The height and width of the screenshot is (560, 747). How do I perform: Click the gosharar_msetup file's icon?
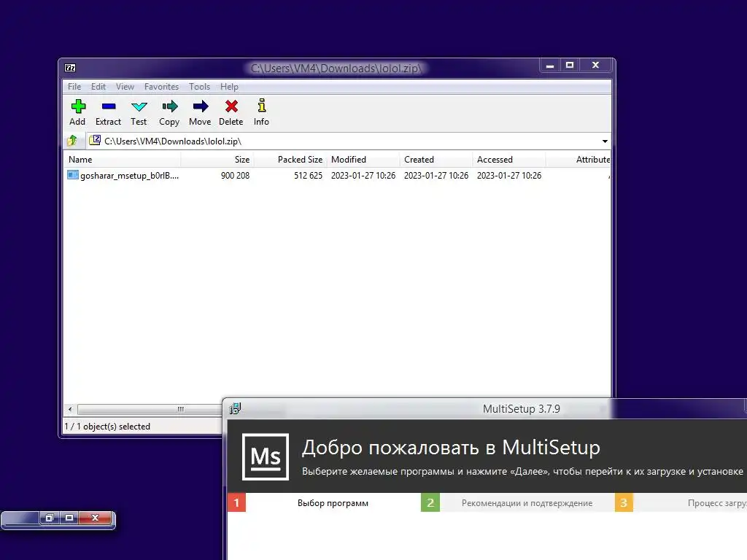(x=72, y=175)
